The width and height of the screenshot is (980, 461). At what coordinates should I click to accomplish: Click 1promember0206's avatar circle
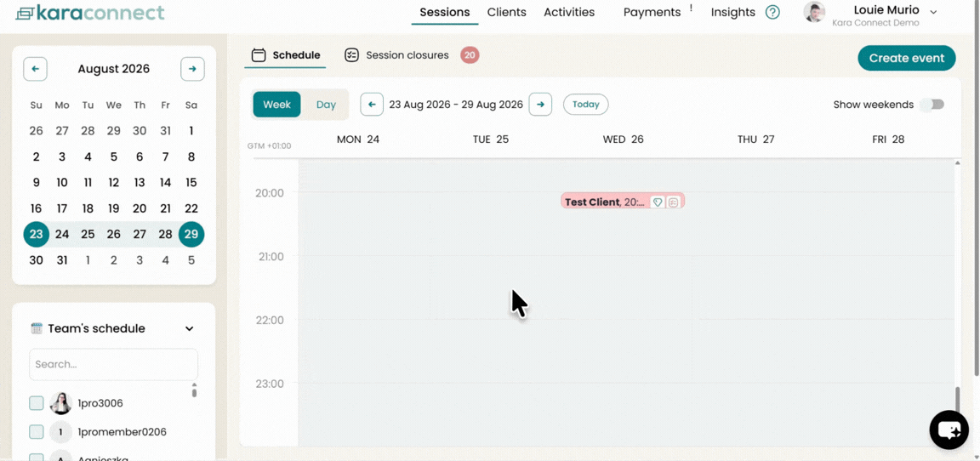point(61,432)
